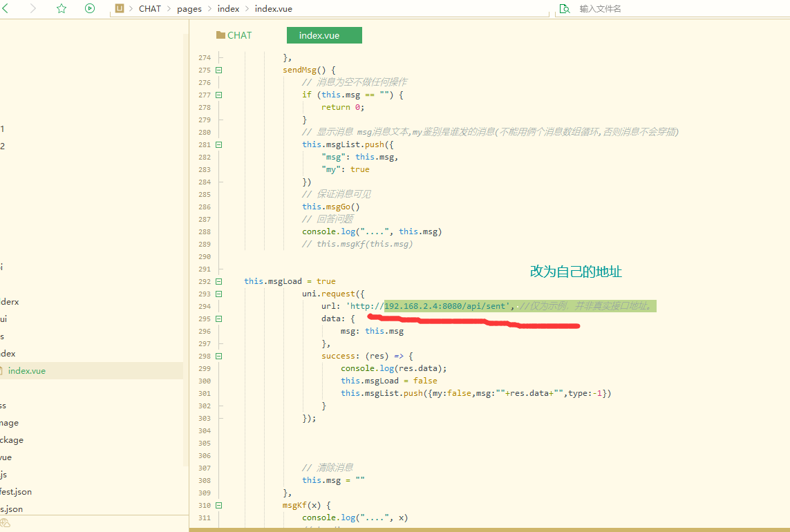Viewport: 790px width, 532px height.
Task: Fold the if statement at line 277
Action: 219,95
